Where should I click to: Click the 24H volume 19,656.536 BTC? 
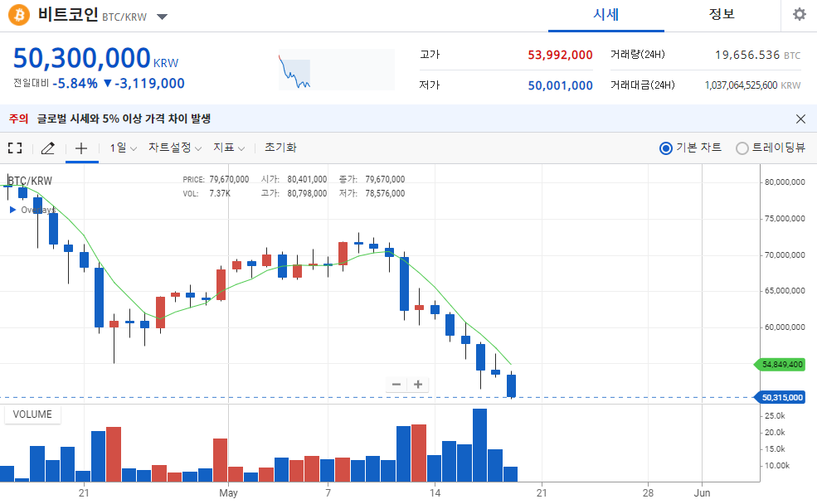tap(757, 55)
